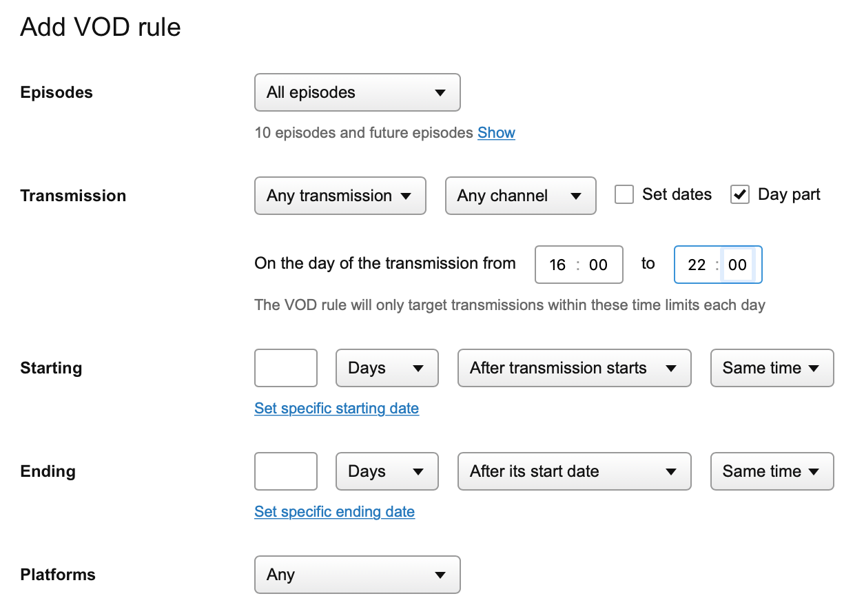
Task: Click the end hour field showing 22
Action: point(697,265)
